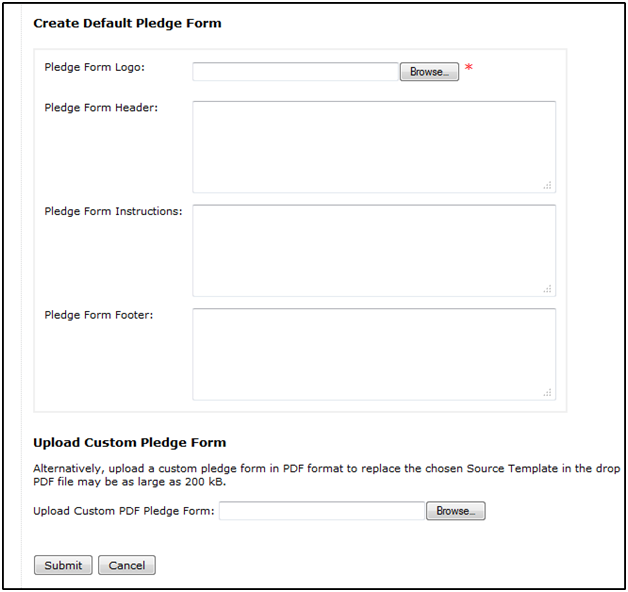Click the 'Upload Custom Pledge Form' heading
Image resolution: width=628 pixels, height=592 pixels.
click(x=130, y=443)
